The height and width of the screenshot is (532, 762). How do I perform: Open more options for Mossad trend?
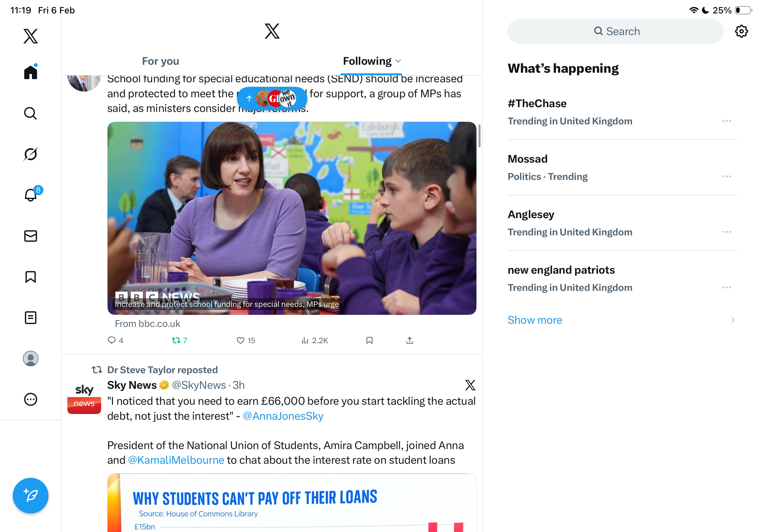point(727,176)
